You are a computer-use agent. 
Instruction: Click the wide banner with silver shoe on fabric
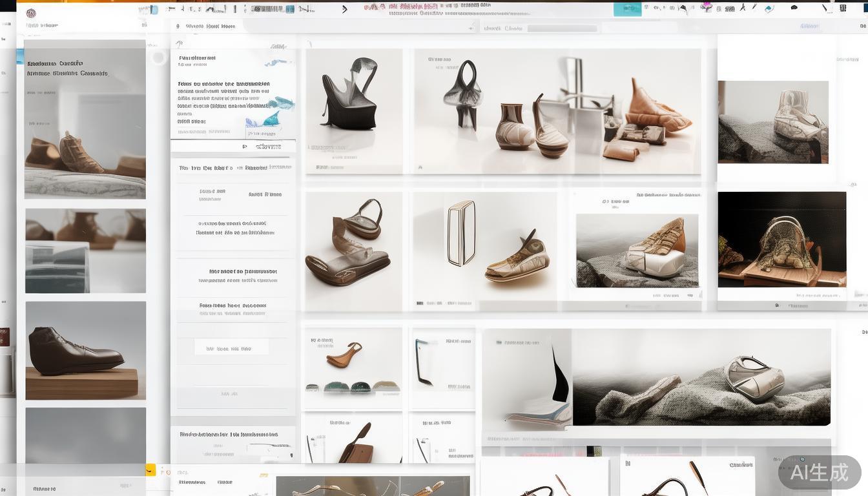point(656,377)
